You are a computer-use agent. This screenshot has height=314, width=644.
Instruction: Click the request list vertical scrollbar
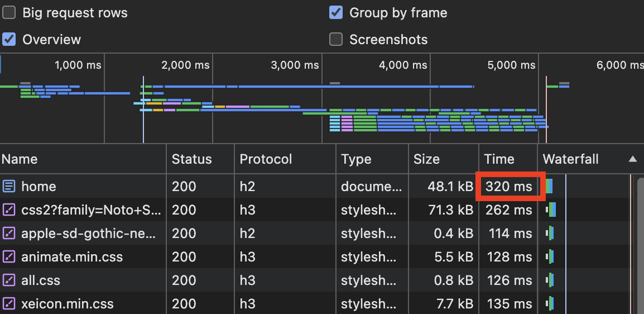click(x=640, y=245)
